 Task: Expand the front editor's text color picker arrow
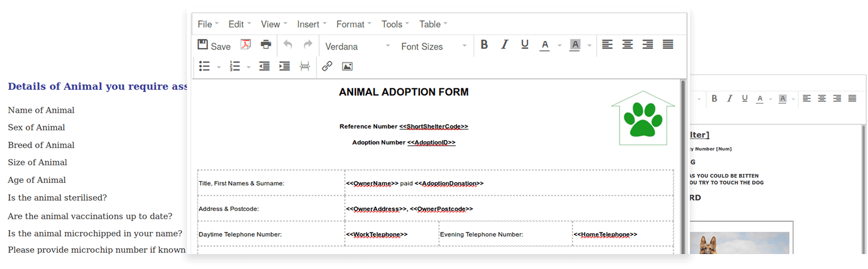(x=560, y=45)
